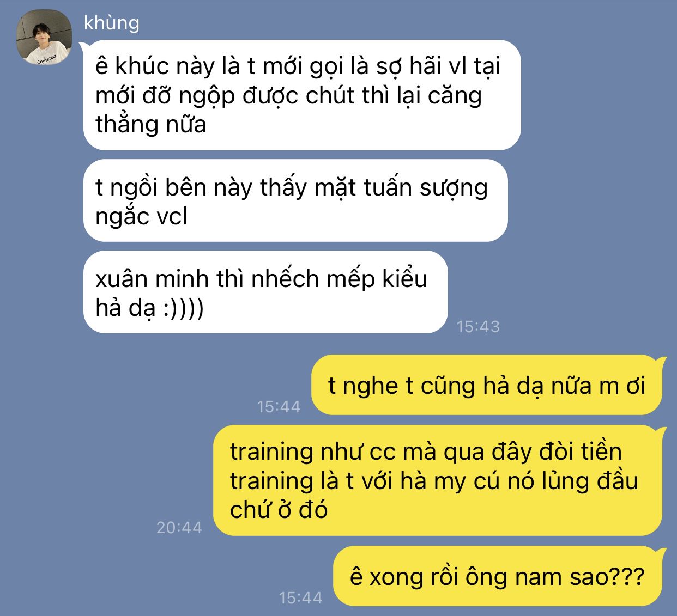Click the ':))))' emoticon text
This screenshot has height=616, width=677.
point(184,309)
